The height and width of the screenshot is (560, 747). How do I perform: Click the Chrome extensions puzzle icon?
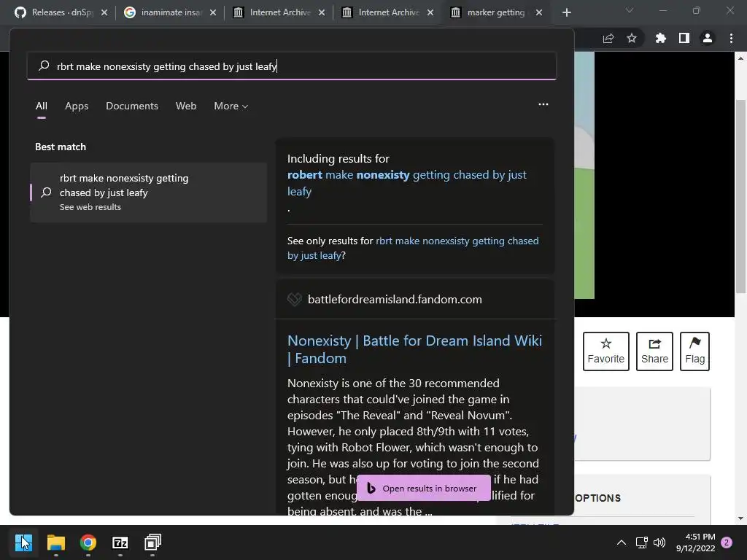coord(661,38)
